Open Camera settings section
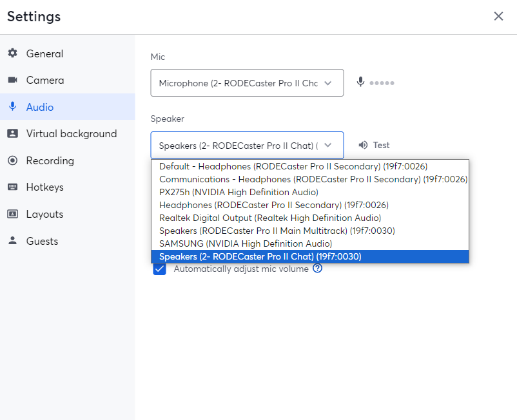Image resolution: width=517 pixels, height=420 pixels. pyautogui.click(x=67, y=80)
